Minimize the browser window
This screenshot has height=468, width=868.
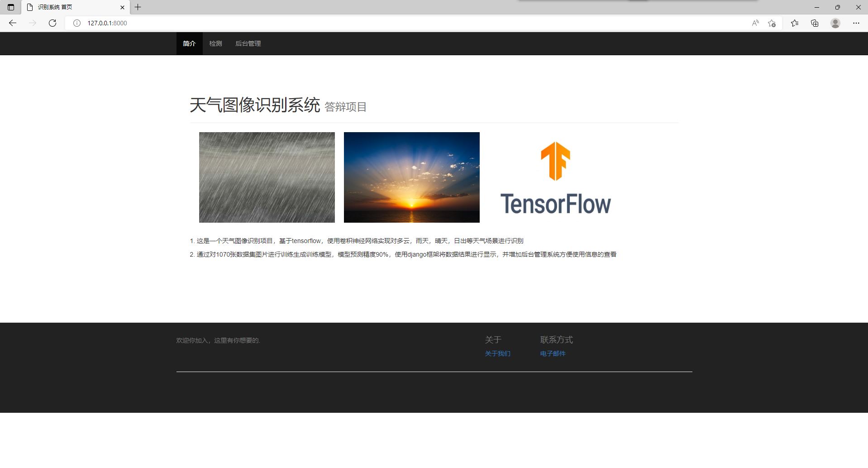[x=817, y=7]
